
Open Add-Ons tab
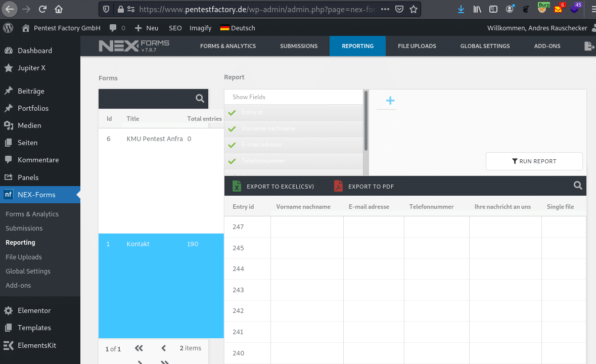(547, 46)
